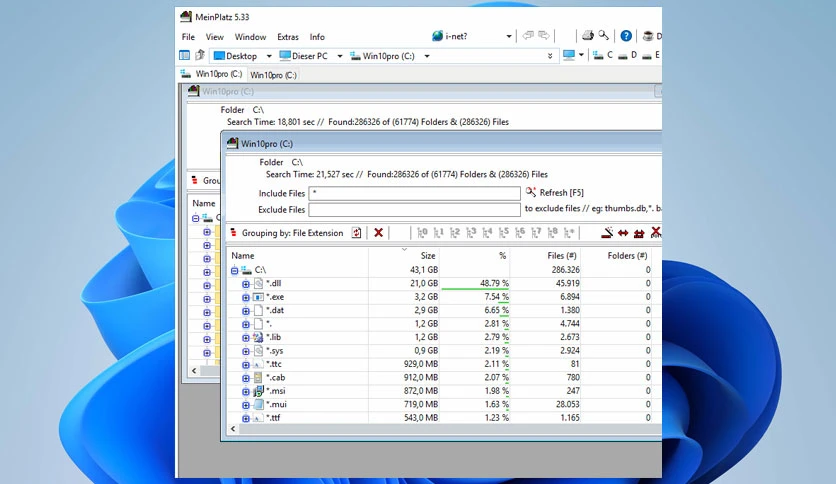Click the computer monitor toolbar icon
836x484 pixels.
coord(569,55)
